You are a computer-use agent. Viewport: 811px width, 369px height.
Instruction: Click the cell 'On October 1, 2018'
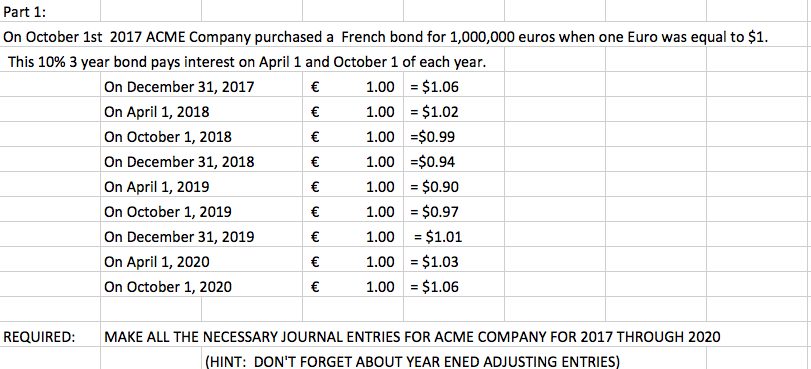click(x=168, y=137)
